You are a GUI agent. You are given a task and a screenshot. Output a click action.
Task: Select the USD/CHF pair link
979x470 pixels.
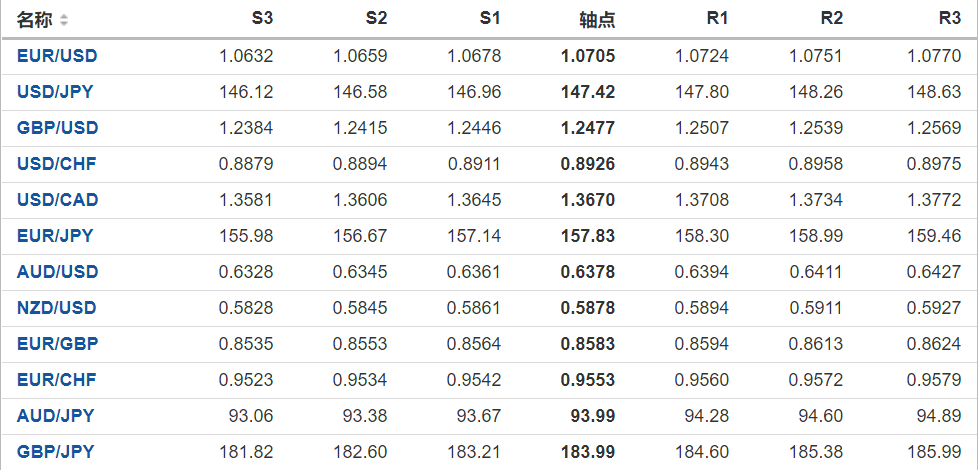point(57,164)
